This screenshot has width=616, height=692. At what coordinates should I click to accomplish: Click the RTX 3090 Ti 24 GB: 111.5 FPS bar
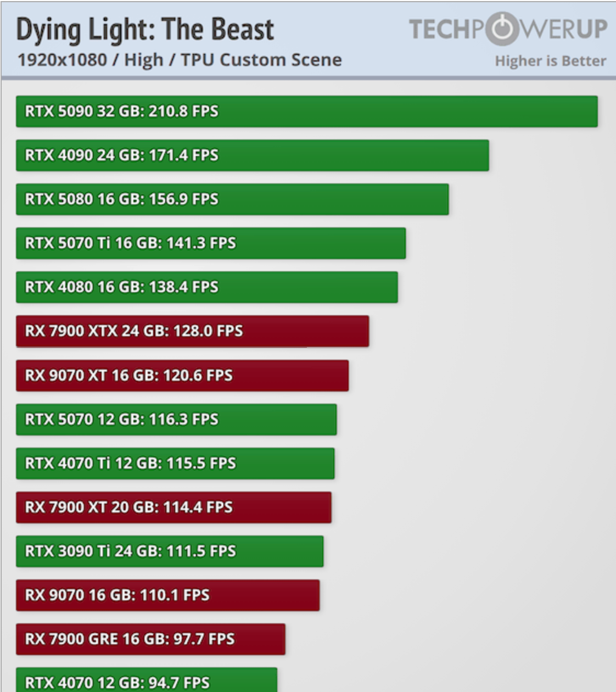(170, 551)
